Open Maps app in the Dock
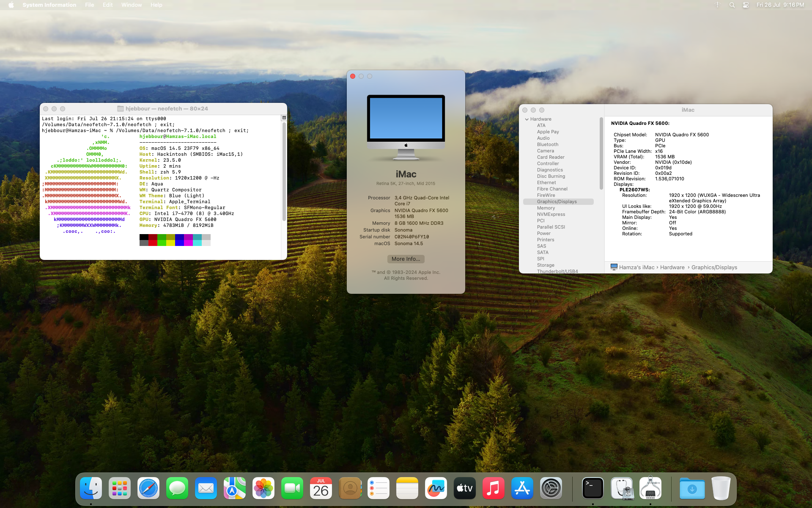812x508 pixels. click(235, 489)
